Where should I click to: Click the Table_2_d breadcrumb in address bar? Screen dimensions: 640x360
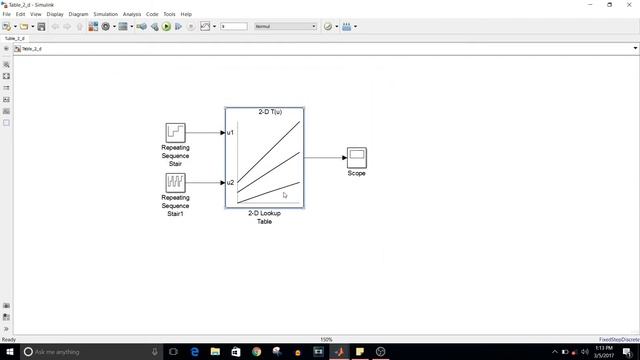pos(32,49)
